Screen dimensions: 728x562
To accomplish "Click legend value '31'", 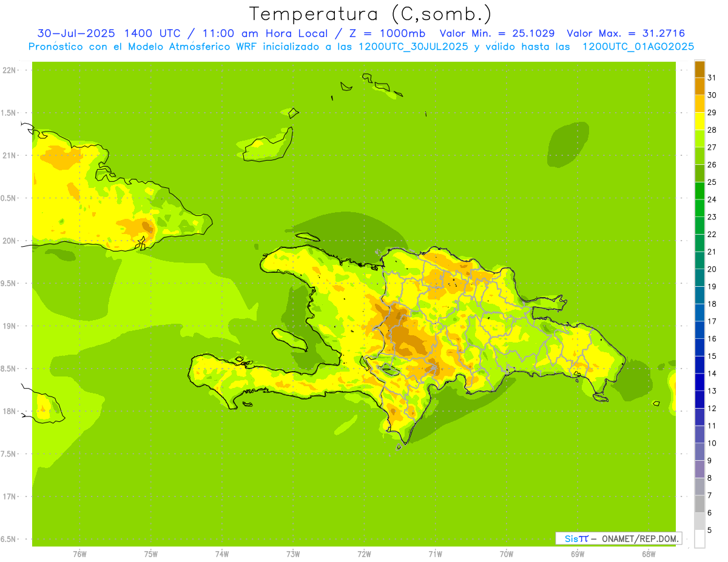I will [x=712, y=78].
